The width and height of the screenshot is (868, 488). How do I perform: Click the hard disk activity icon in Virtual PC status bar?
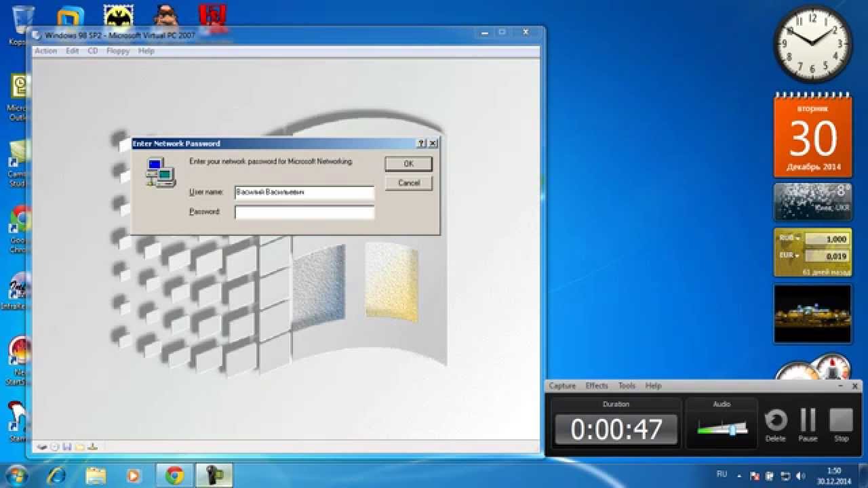42,447
